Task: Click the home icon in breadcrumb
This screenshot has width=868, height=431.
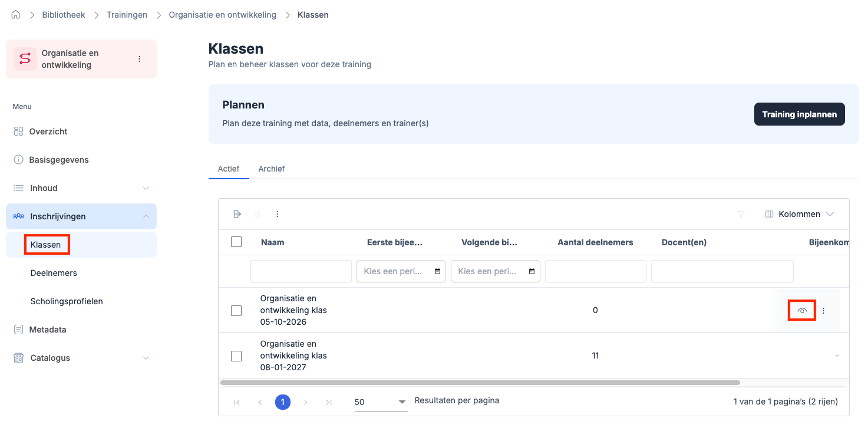Action: coord(16,15)
